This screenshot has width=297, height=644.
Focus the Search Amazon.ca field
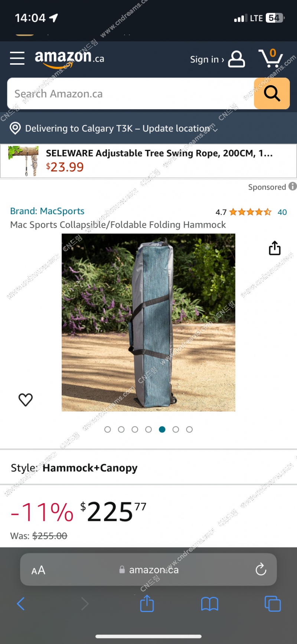131,93
